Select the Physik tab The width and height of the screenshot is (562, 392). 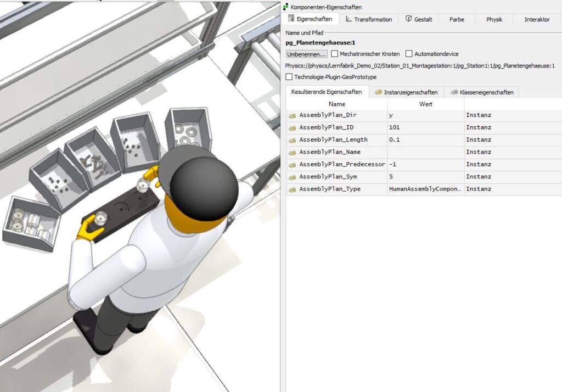[x=494, y=19]
